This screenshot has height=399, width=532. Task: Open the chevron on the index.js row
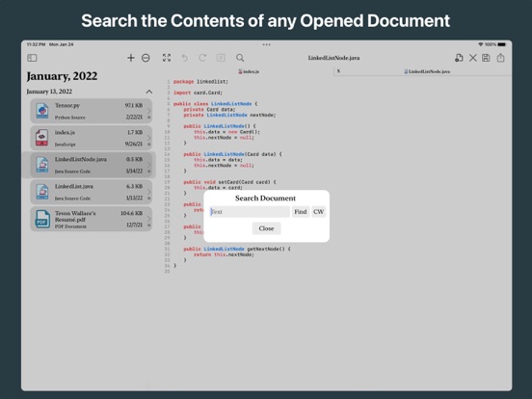(149, 138)
